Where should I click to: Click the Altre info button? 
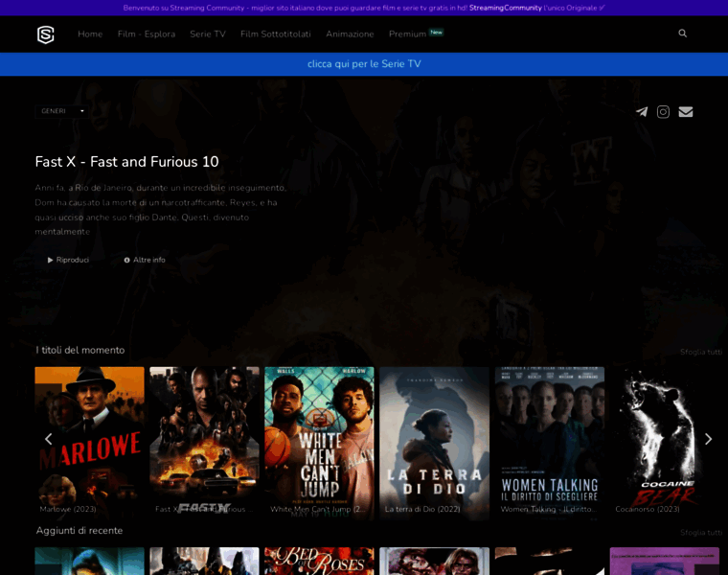pos(145,260)
